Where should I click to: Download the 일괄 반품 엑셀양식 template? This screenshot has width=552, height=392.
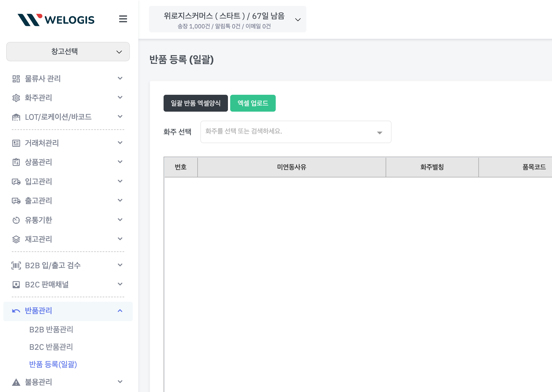(196, 103)
